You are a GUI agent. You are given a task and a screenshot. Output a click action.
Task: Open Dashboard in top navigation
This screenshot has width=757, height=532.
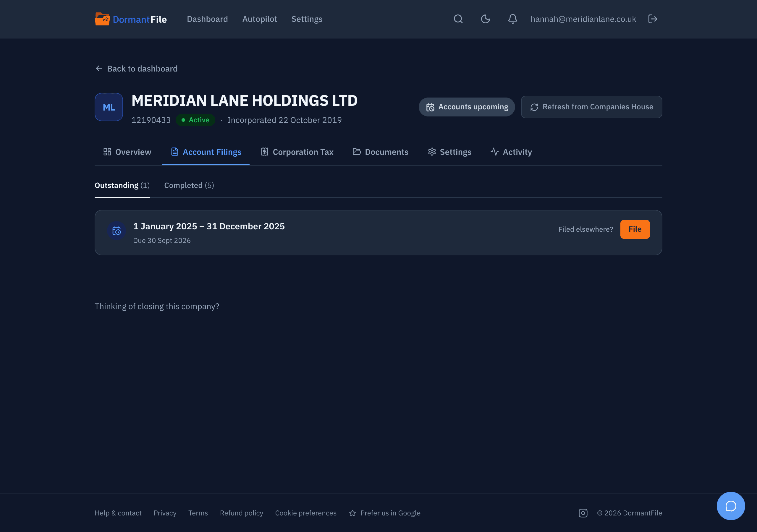(207, 19)
